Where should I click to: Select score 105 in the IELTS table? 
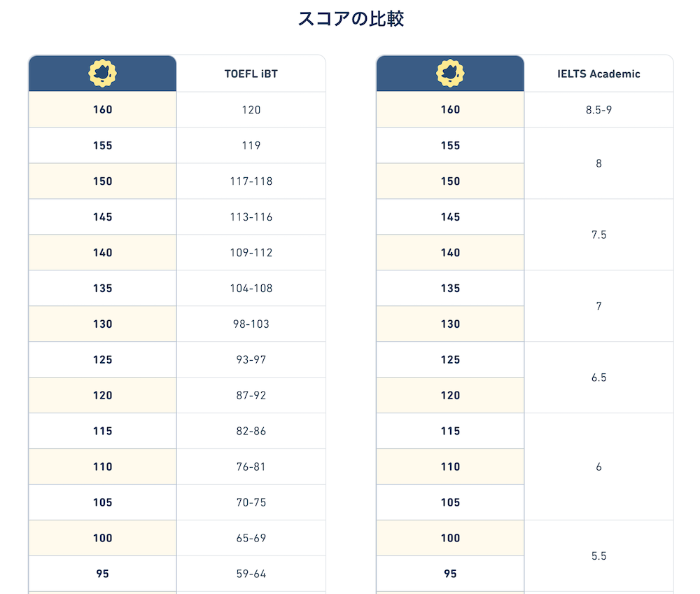click(450, 502)
